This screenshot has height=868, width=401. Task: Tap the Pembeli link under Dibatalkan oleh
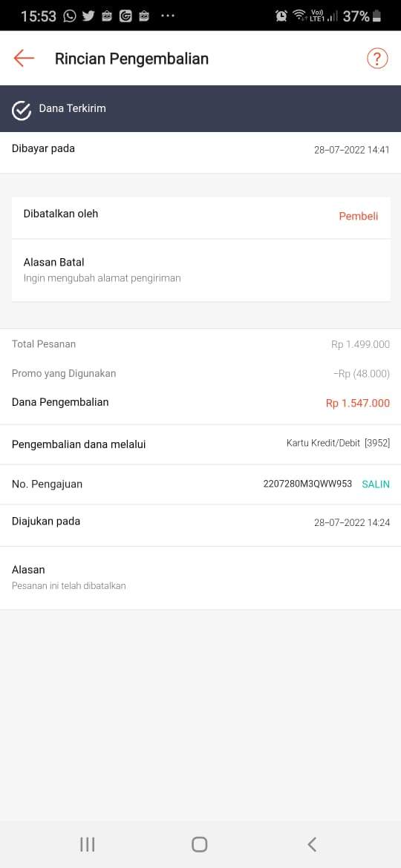click(x=359, y=217)
